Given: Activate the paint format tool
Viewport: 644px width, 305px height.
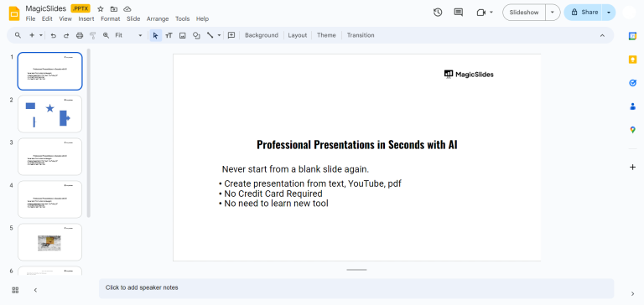Looking at the screenshot, I should coord(93,35).
